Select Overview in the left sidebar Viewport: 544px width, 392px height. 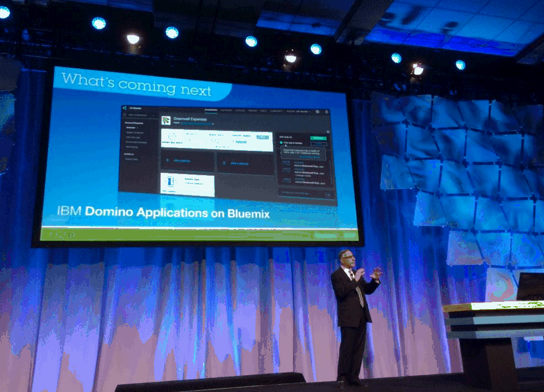131,127
